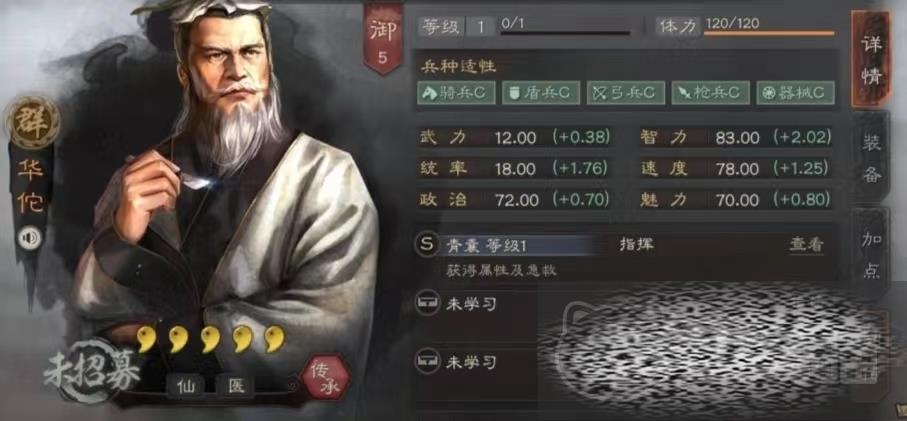Click 查看 to view skill details

point(806,245)
